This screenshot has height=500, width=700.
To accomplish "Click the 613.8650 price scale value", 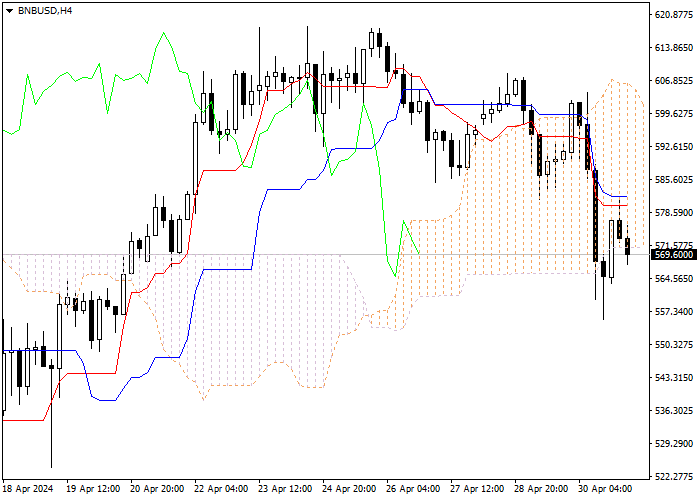I will click(674, 48).
